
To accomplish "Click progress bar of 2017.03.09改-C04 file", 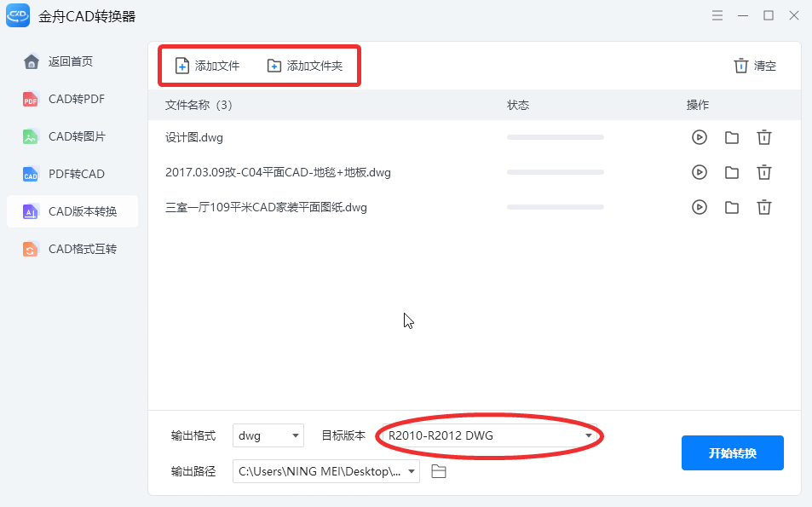I will (x=556, y=172).
